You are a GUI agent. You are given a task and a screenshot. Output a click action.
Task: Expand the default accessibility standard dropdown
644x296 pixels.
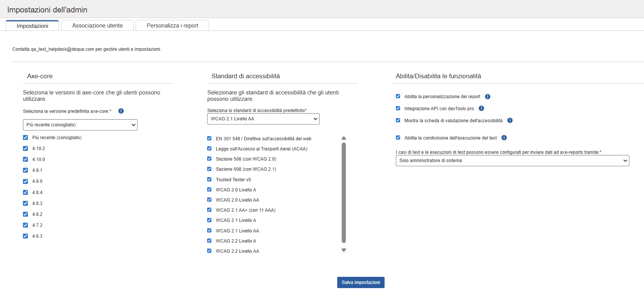[x=263, y=119]
